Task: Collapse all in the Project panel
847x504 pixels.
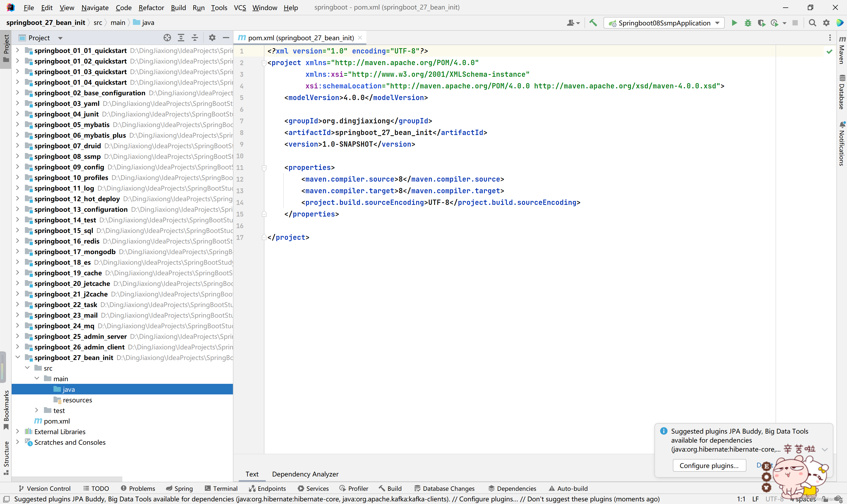Action: [195, 38]
